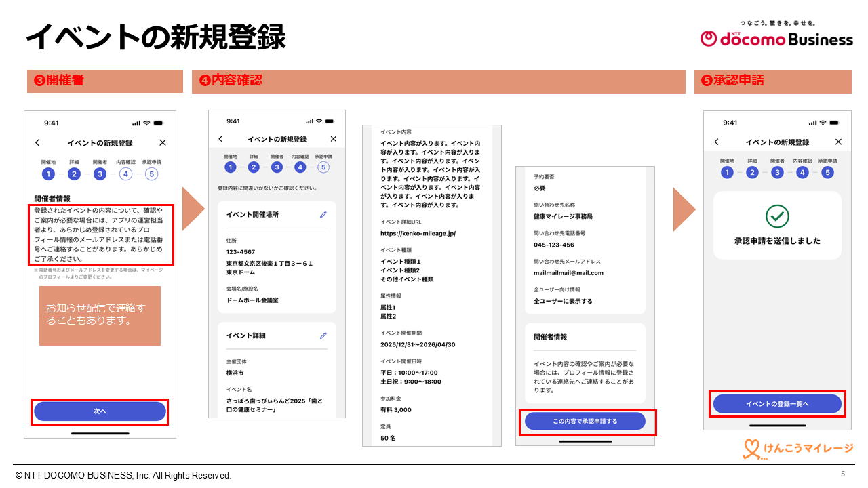This screenshot has width=868, height=488.
Task: Close the 開催者 phone screen with X
Action: [163, 143]
